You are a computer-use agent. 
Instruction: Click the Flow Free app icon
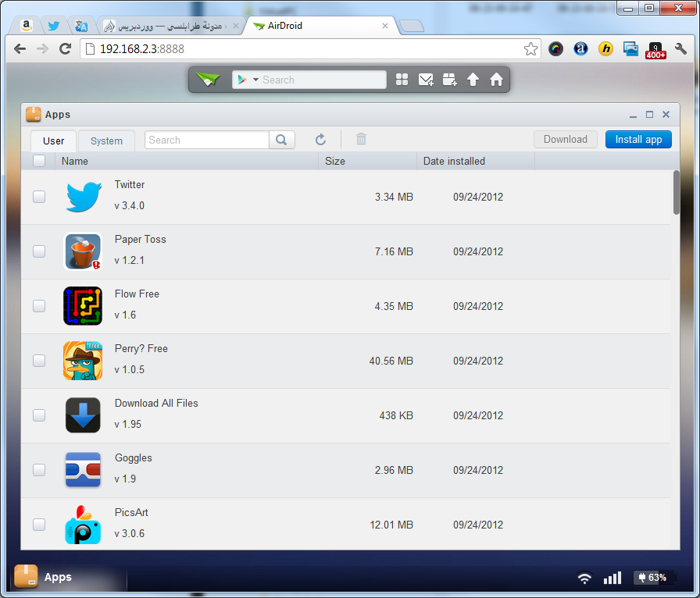[x=83, y=306]
